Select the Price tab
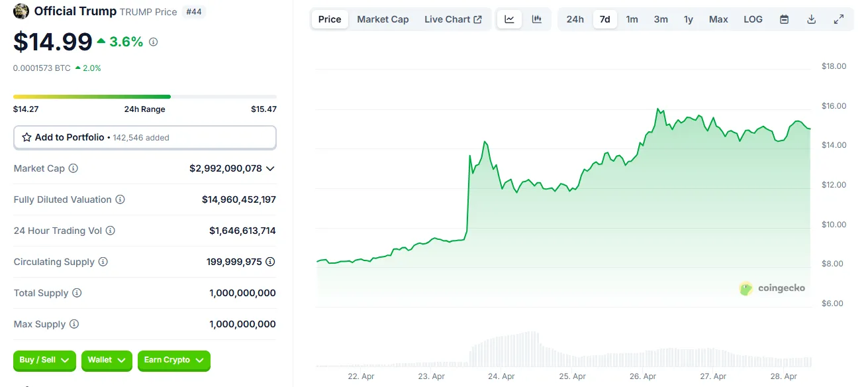 pos(330,19)
